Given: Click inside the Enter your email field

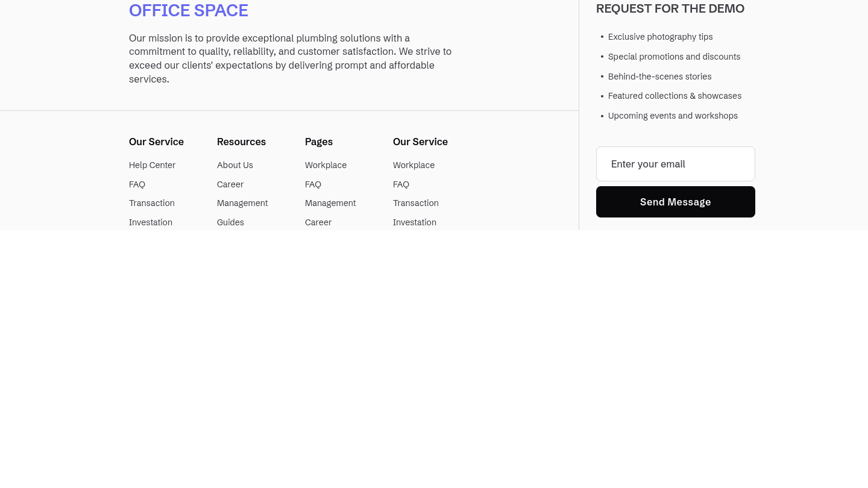Looking at the screenshot, I should [675, 164].
